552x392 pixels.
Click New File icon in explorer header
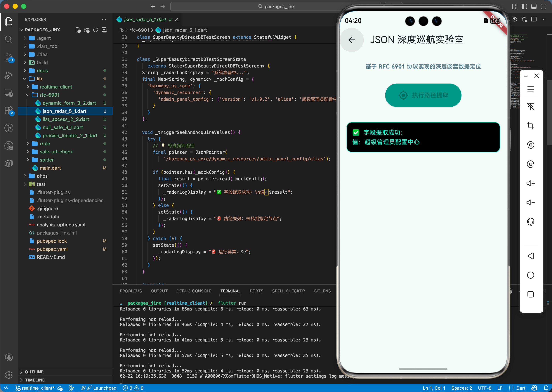click(78, 30)
